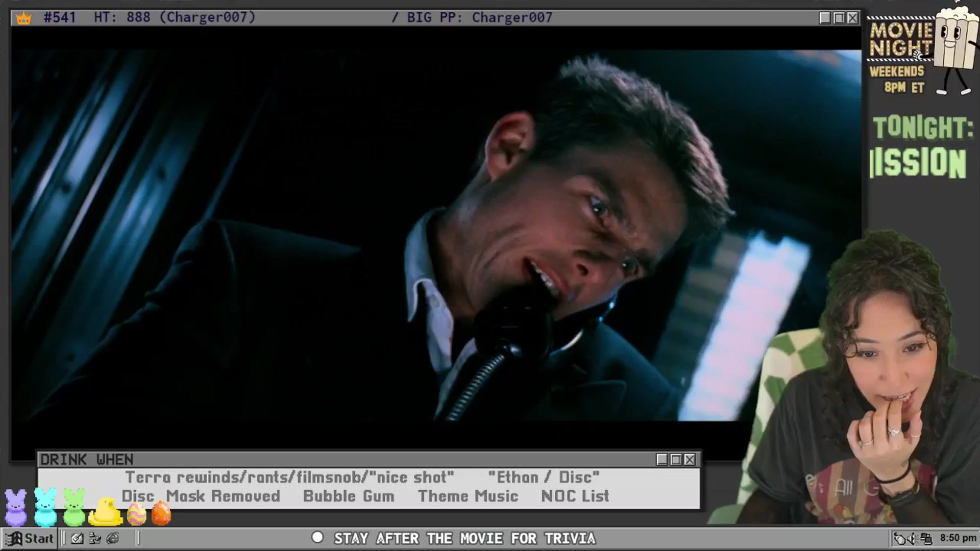Maximize the DRINK WHEN window
The height and width of the screenshot is (551, 980).
676,460
